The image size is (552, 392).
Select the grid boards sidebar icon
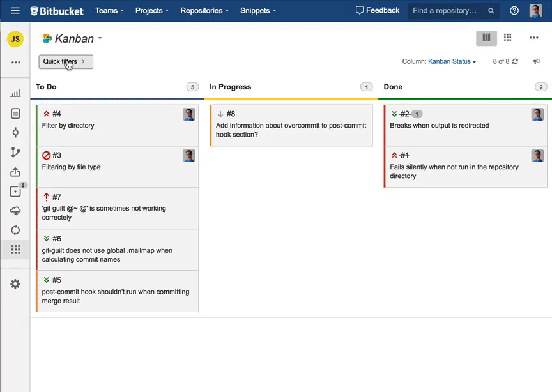pos(15,250)
